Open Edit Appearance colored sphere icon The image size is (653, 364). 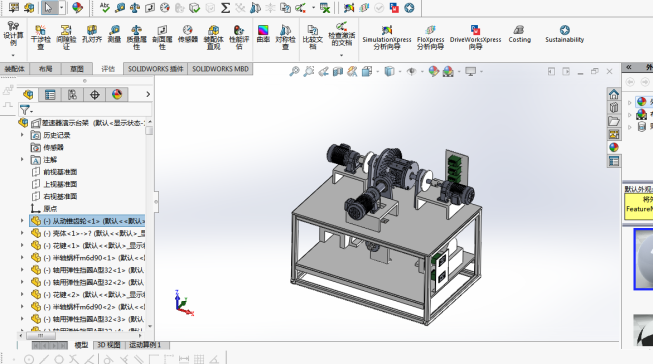434,72
